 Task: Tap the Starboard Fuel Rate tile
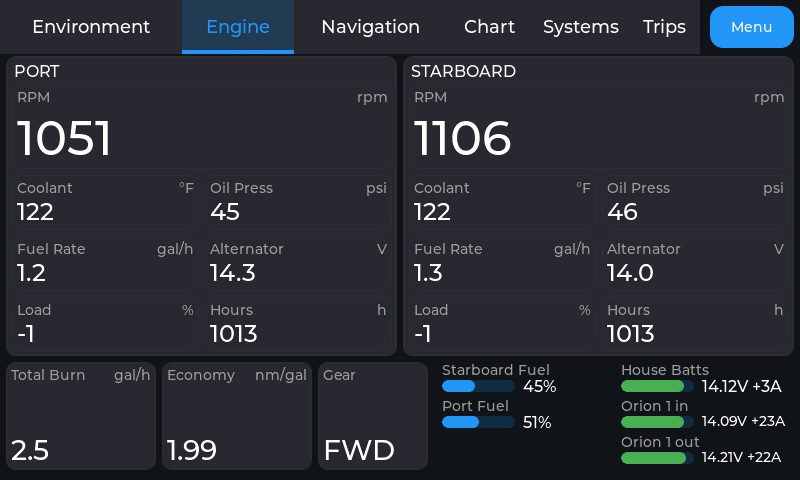[x=502, y=264]
